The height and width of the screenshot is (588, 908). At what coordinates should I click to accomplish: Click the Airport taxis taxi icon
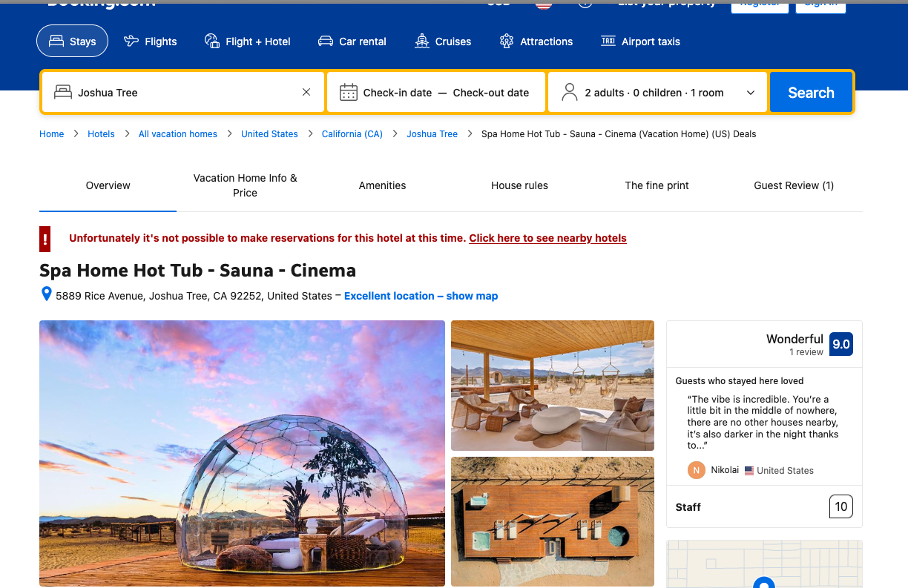pos(608,41)
